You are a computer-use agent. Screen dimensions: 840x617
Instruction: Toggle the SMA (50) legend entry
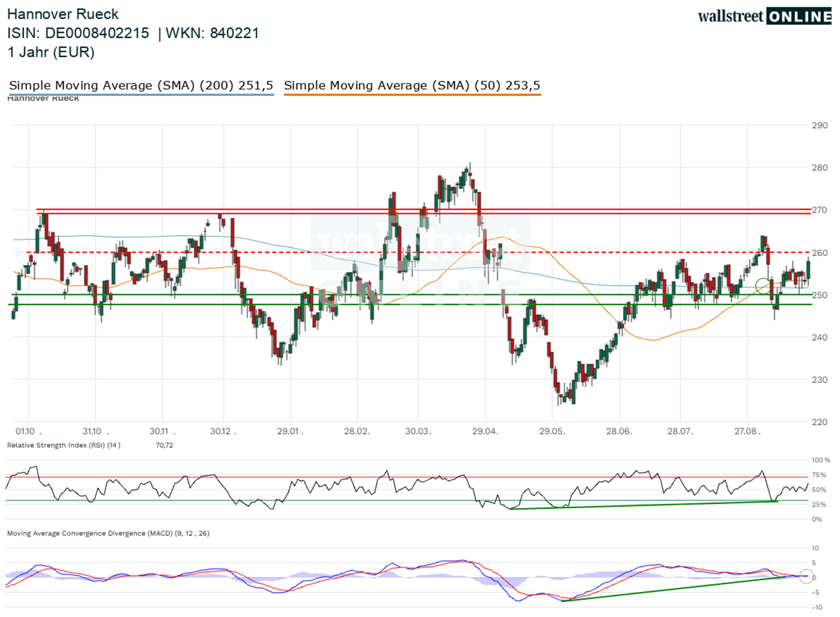tap(412, 85)
